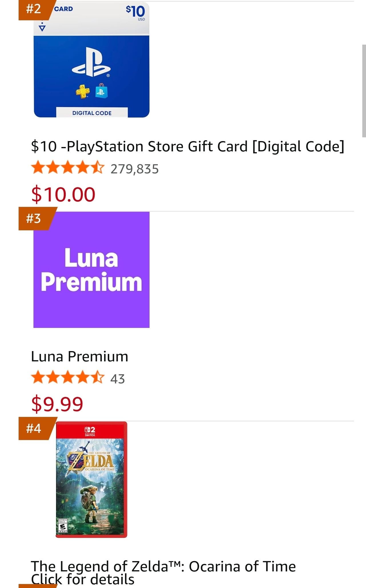Open the #3 rank badge
Viewport: 366px width, 588px height.
(x=34, y=219)
